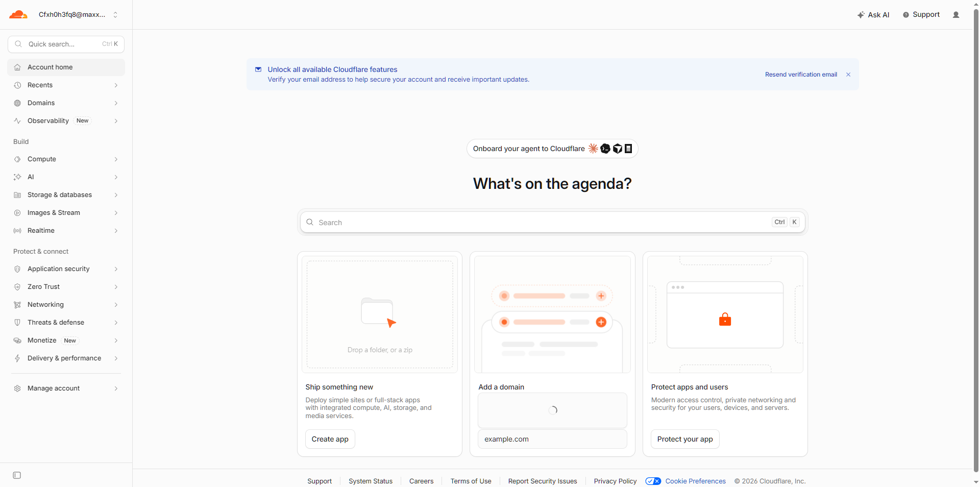
Task: Click the Recents clock icon
Action: point(17,85)
